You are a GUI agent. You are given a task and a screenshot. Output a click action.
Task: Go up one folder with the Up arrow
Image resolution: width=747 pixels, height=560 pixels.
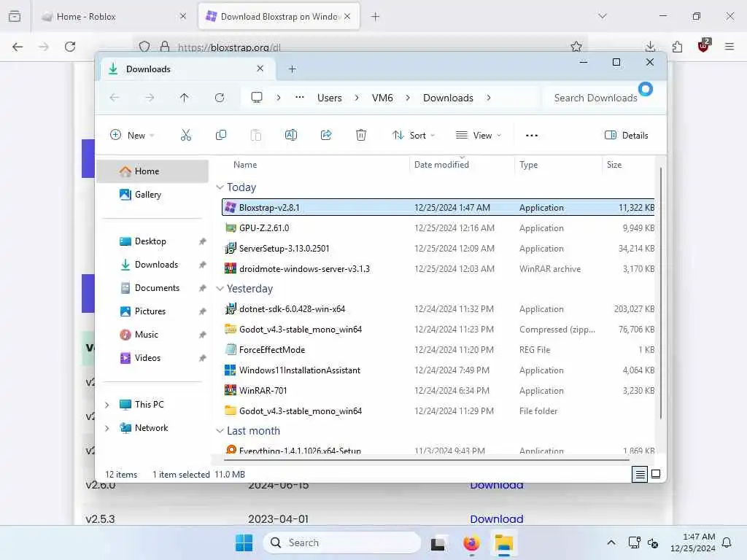pos(185,98)
